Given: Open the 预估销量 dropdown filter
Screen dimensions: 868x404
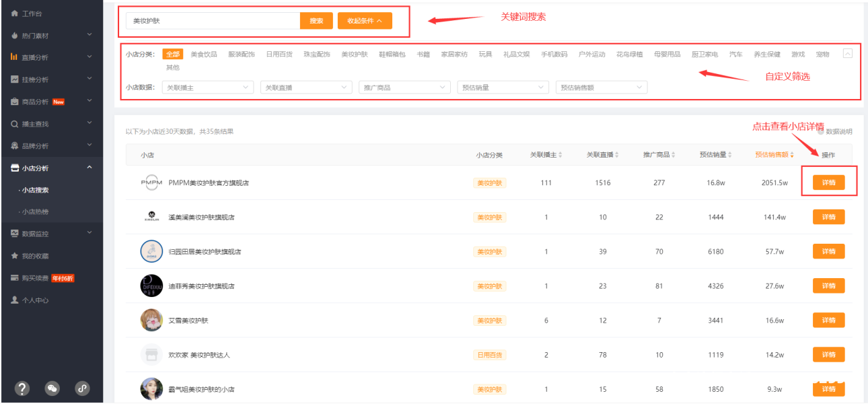Looking at the screenshot, I should click(503, 88).
